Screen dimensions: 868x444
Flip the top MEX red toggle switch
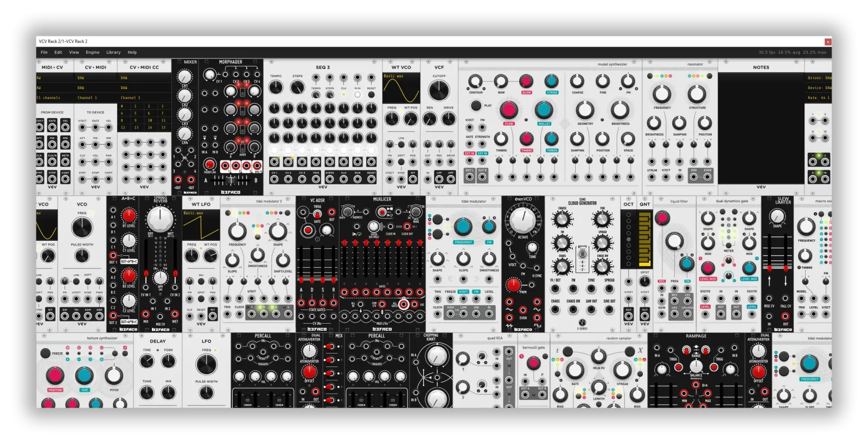[x=329, y=346]
